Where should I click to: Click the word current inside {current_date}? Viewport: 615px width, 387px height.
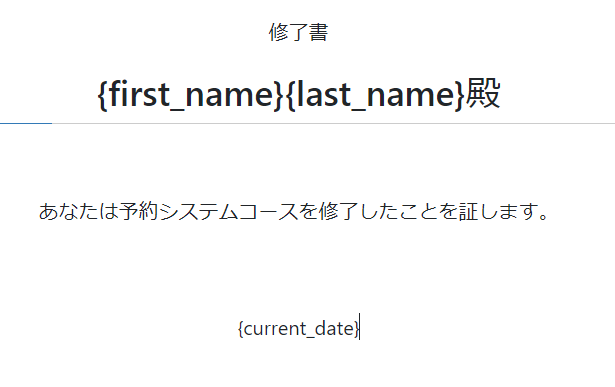(275, 328)
